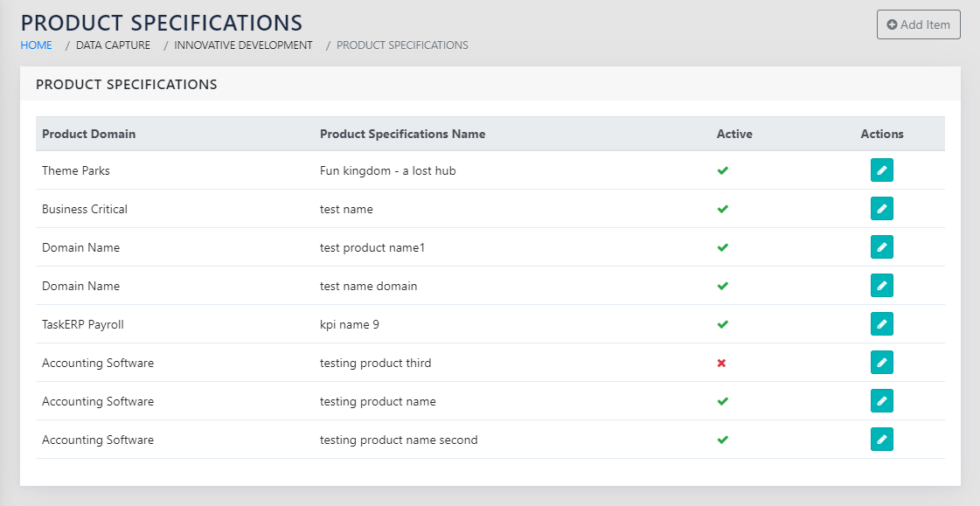Click active checkmark for TaskERP Payroll row
This screenshot has width=980, height=506.
coord(722,324)
